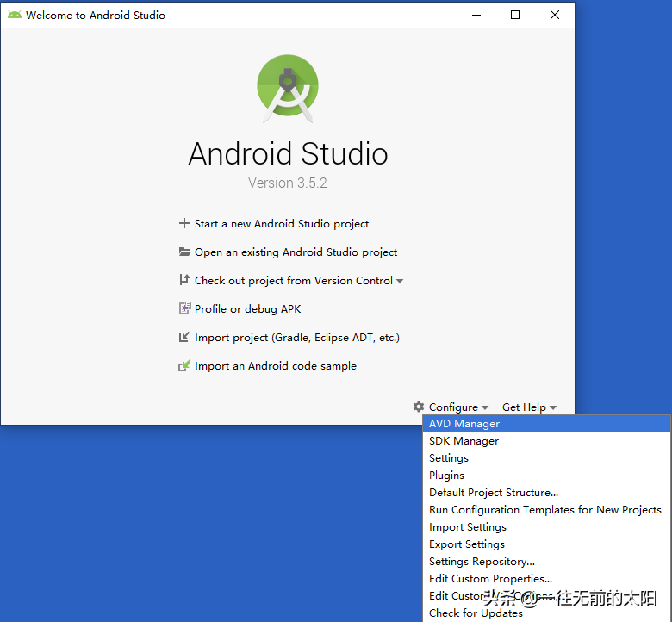The width and height of the screenshot is (672, 622).
Task: Click the version control checkout icon
Action: [184, 280]
